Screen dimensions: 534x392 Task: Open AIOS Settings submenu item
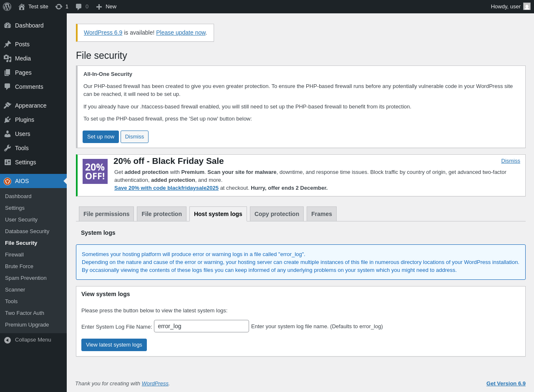15,208
